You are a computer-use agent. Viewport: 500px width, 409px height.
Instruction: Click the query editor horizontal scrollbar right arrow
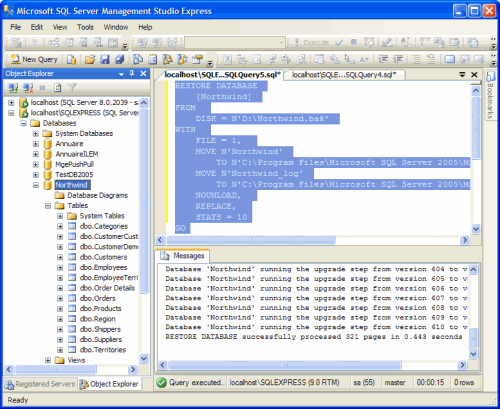(x=464, y=240)
